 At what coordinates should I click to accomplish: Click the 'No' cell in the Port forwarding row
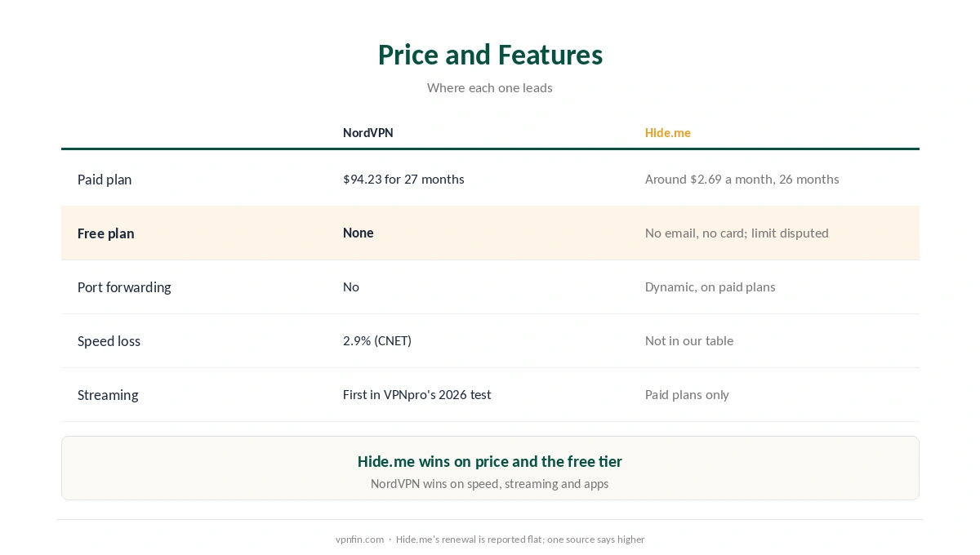[x=351, y=286]
